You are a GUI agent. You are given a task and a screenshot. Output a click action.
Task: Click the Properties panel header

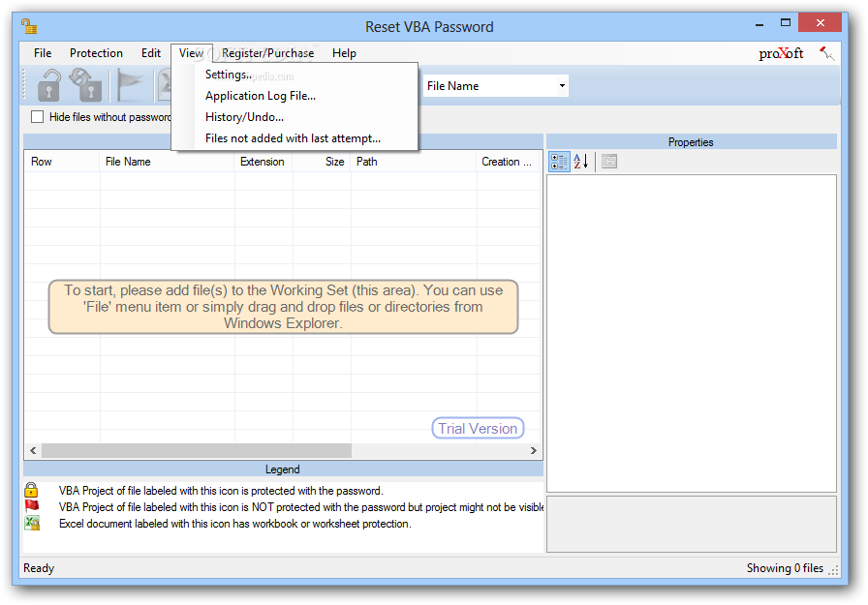click(x=691, y=142)
